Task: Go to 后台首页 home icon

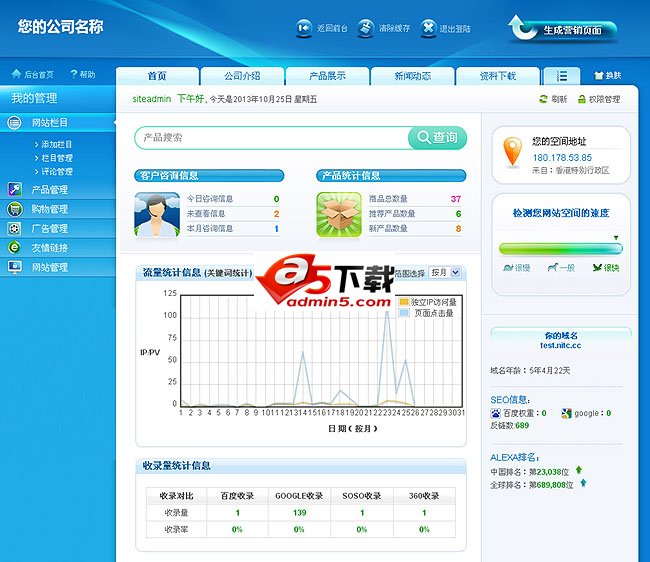Action: point(16,74)
